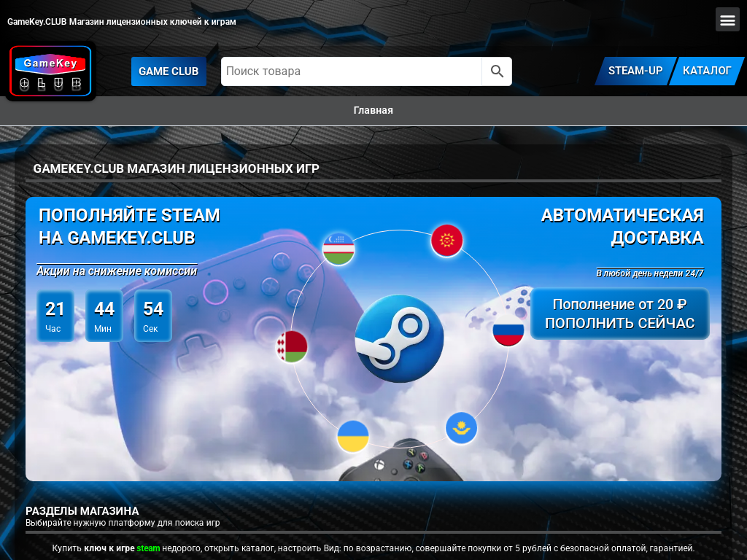Click the text Акции на снижение комиссии
This screenshot has width=747, height=560.
117,271
